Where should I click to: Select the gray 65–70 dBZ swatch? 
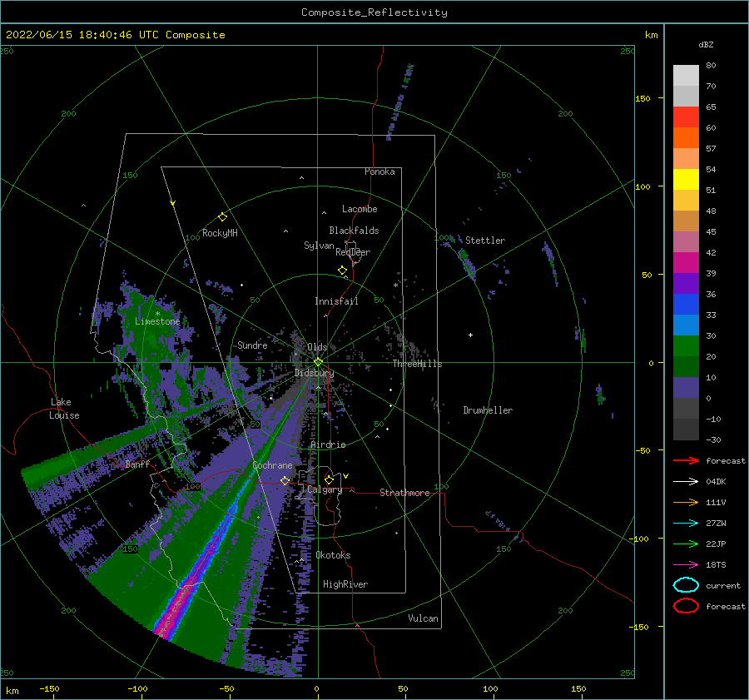pyautogui.click(x=686, y=96)
